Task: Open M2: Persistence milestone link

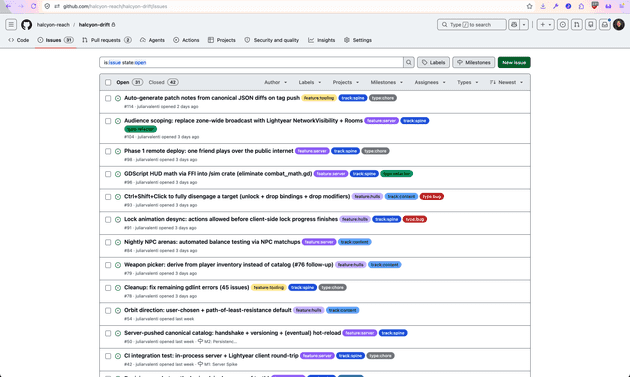Action: [x=217, y=342]
